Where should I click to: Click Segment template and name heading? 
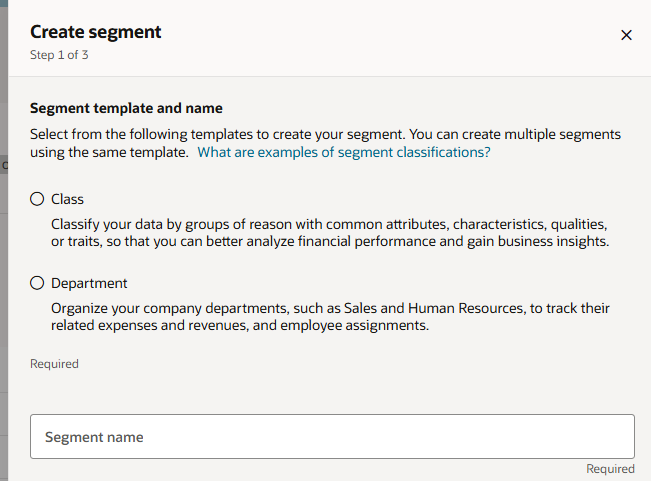(x=126, y=108)
